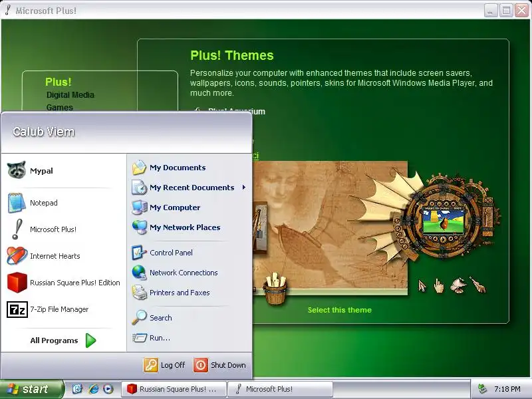
Task: Click the hand pointer preview icon
Action: tap(439, 286)
